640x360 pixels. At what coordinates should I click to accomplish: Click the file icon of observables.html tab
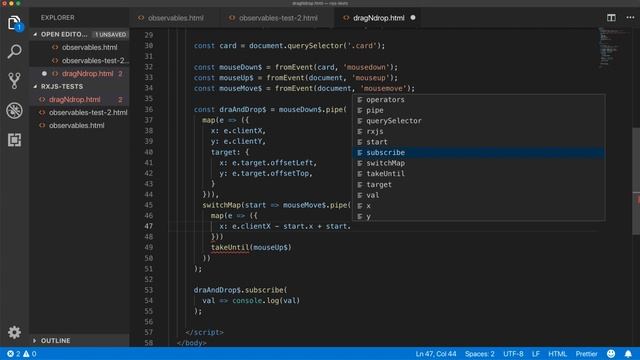[141, 18]
